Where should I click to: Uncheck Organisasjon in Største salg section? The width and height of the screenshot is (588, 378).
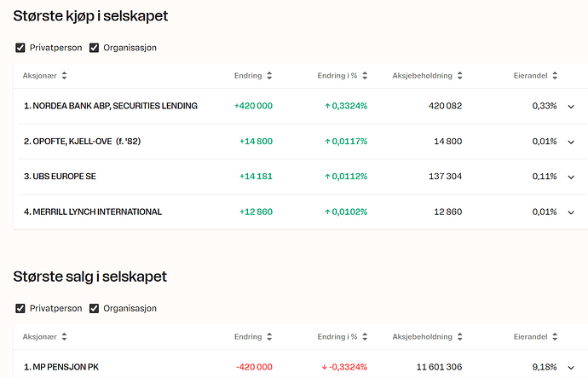(x=94, y=309)
